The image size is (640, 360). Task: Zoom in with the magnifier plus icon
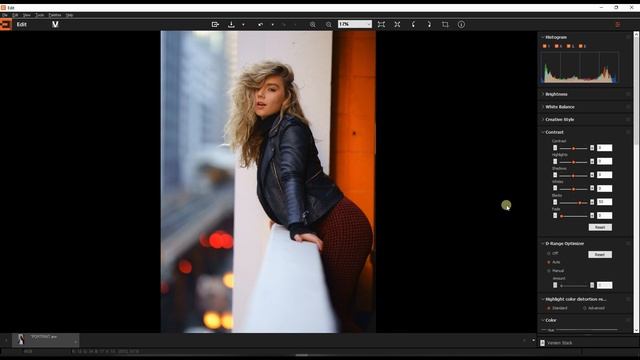(313, 24)
